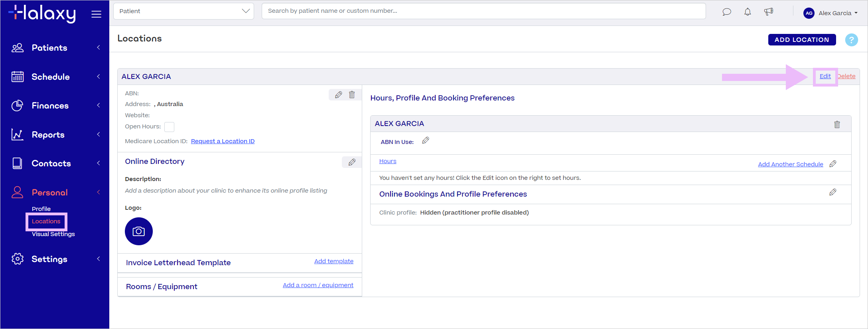Edit the Online Directory with pencil
The width and height of the screenshot is (868, 329).
pos(352,162)
